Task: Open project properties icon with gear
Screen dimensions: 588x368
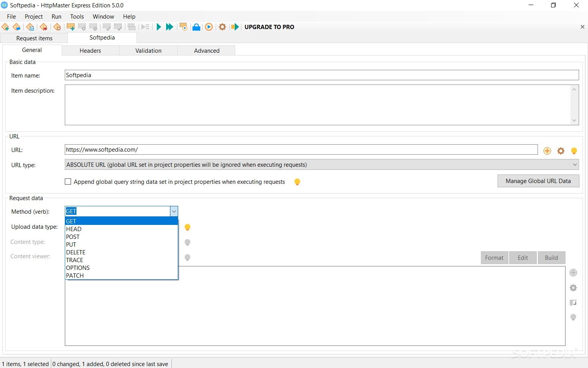Action: [x=57, y=27]
